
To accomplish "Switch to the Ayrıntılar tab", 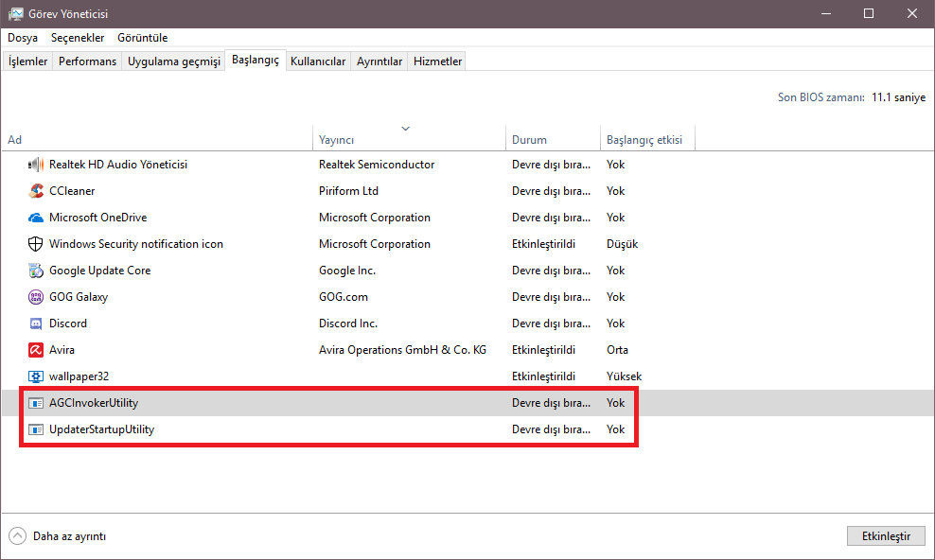I will coord(379,61).
